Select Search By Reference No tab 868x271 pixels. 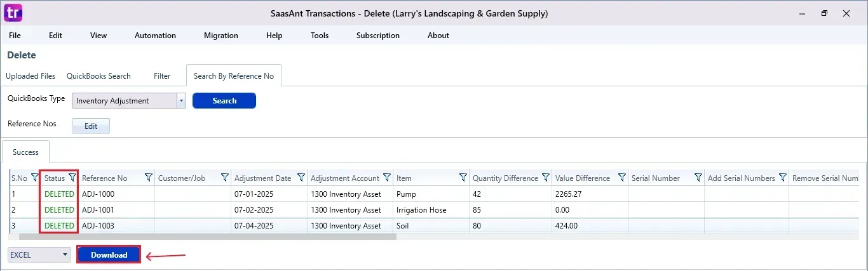pyautogui.click(x=234, y=76)
